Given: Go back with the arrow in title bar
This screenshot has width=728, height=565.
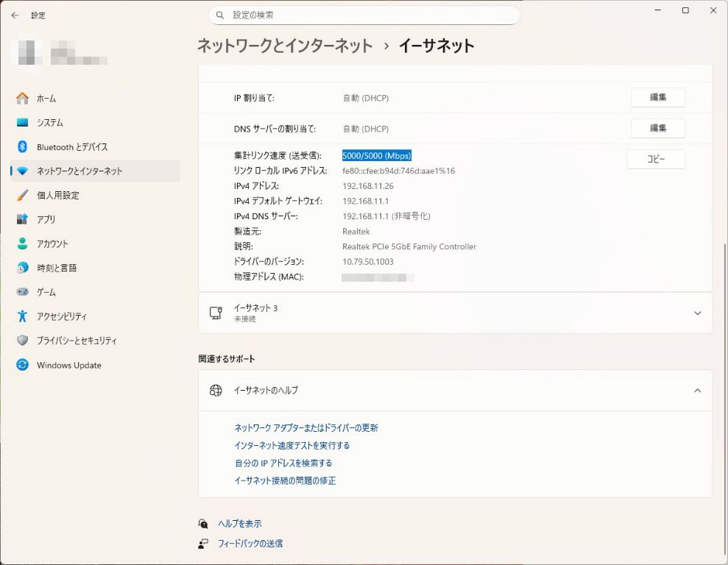Looking at the screenshot, I should pyautogui.click(x=15, y=15).
